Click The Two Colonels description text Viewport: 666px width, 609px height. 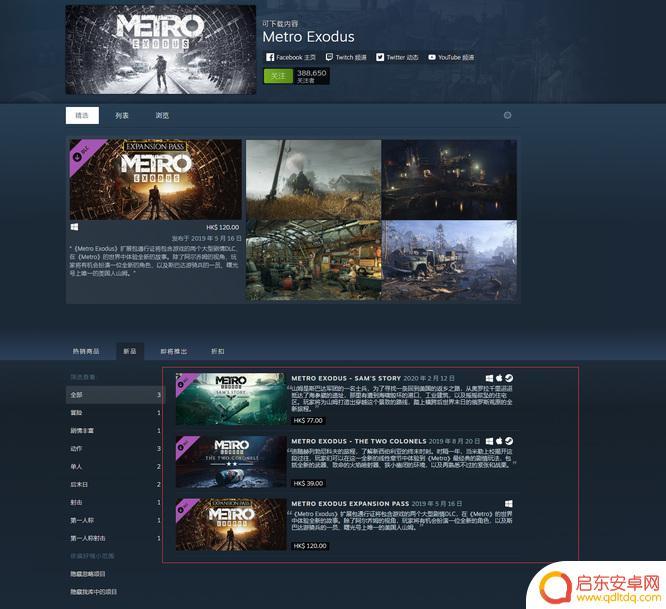pyautogui.click(x=401, y=458)
